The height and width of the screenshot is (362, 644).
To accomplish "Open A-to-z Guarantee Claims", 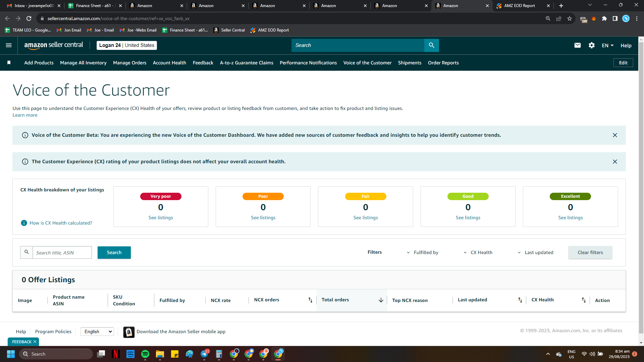I will pyautogui.click(x=247, y=63).
